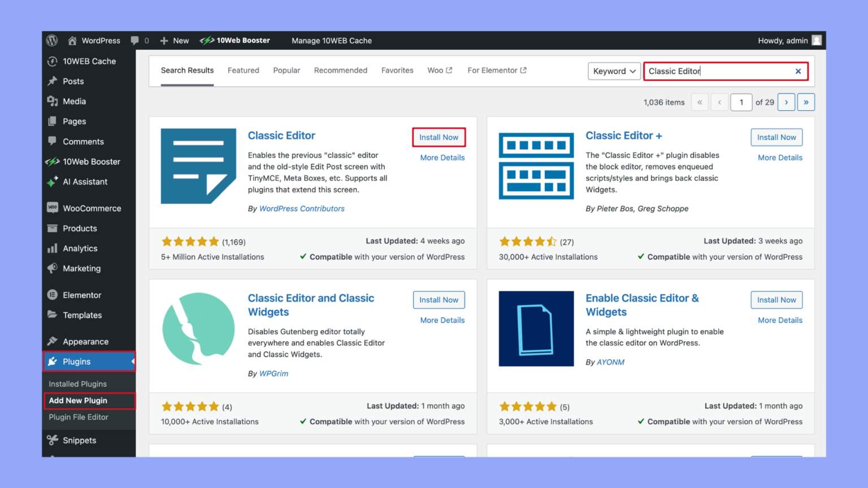Screen dimensions: 868x488
Task: Click the WordPress logo in admin bar
Action: coord(52,41)
